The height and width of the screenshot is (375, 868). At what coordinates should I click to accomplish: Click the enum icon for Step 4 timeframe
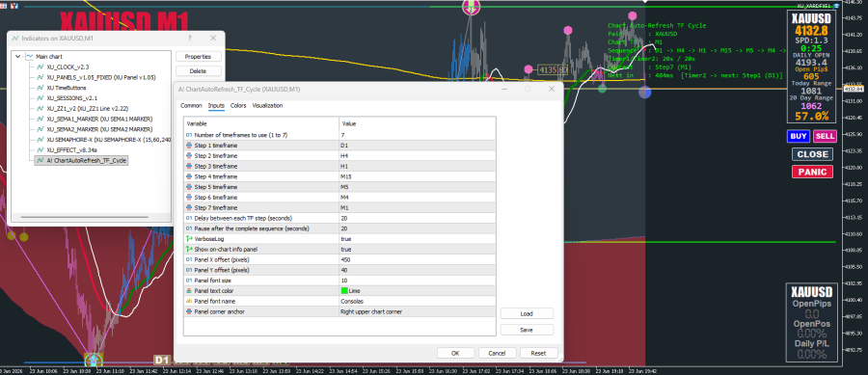(x=189, y=176)
